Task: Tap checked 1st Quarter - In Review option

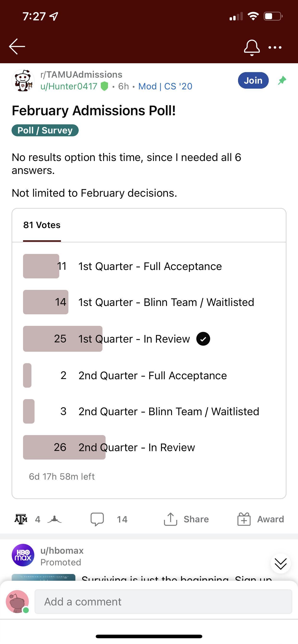Action: pos(149,339)
